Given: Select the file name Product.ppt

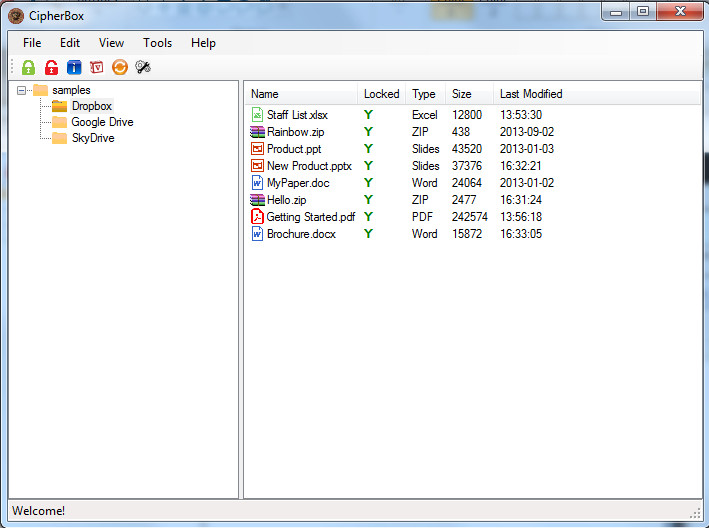Looking at the screenshot, I should tap(294, 149).
